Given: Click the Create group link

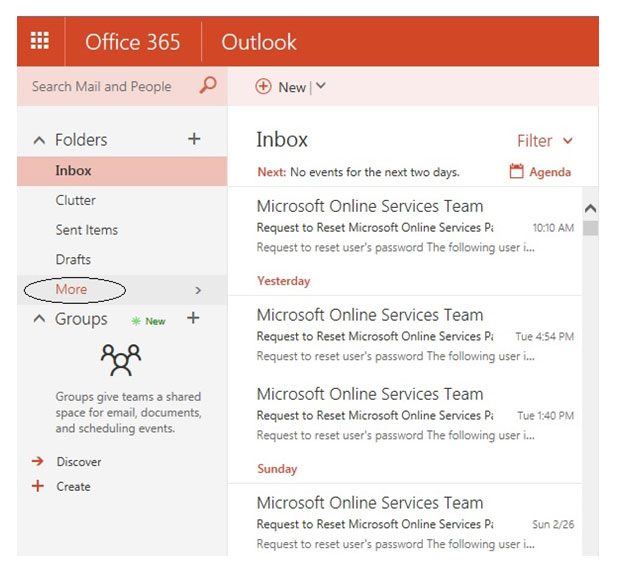Looking at the screenshot, I should 73,486.
